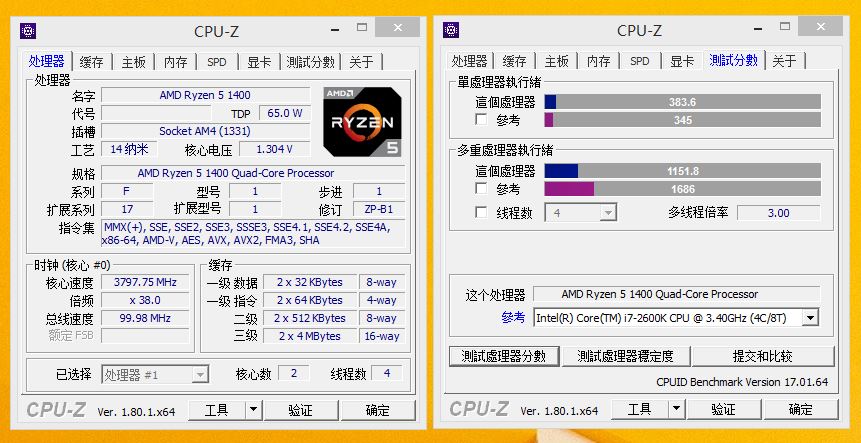The height and width of the screenshot is (443, 861).
Task: Click the CPU-Z app icon in left window
Action: pos(29,31)
